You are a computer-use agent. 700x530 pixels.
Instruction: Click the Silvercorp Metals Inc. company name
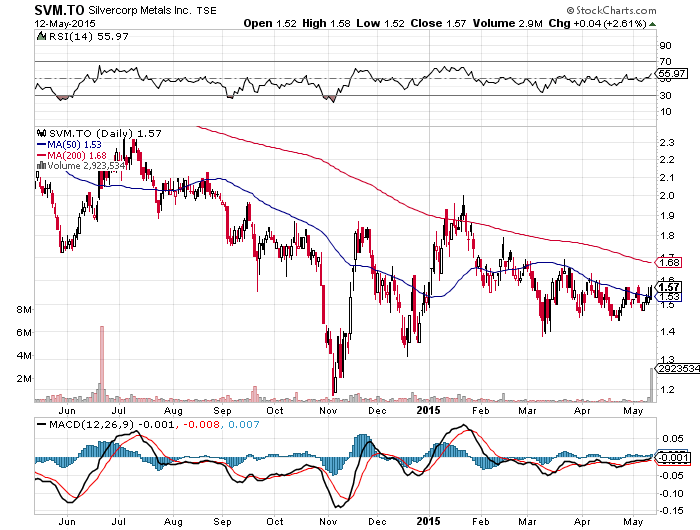(x=139, y=10)
